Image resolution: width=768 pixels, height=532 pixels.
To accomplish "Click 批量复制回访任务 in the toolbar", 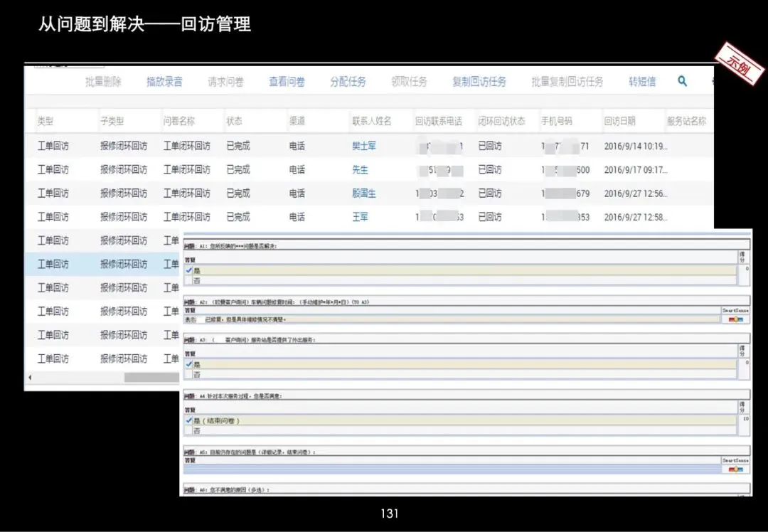I will 567,82.
